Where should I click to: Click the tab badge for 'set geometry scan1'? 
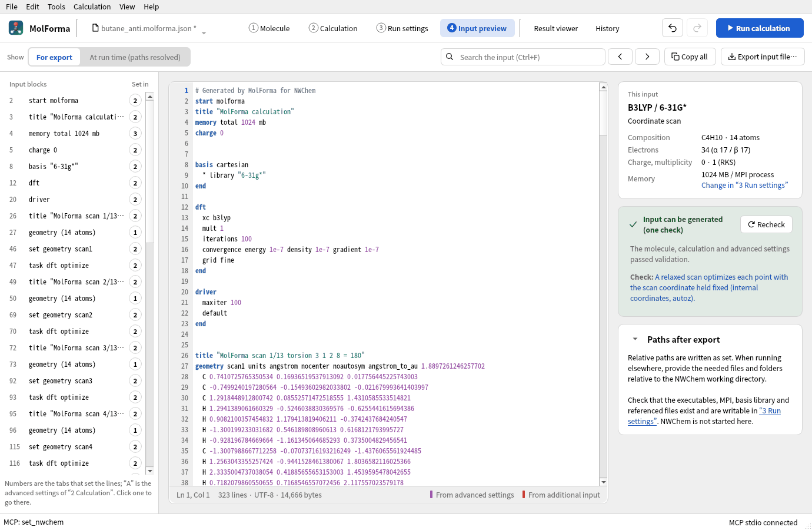(135, 249)
